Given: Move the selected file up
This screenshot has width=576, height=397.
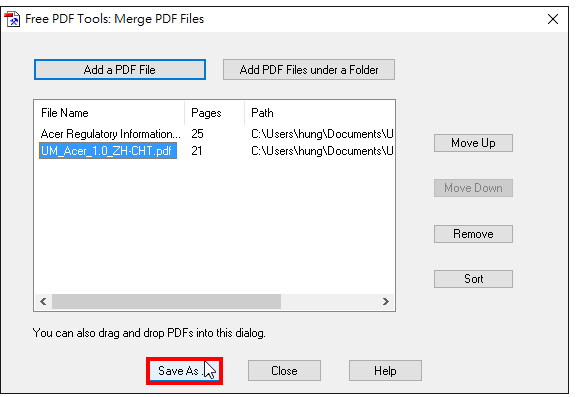Looking at the screenshot, I should [x=473, y=143].
